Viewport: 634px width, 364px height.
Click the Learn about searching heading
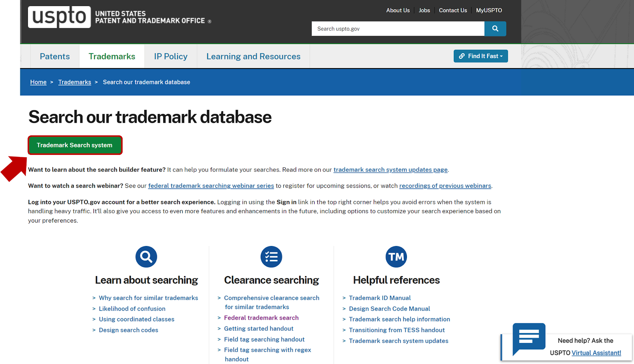click(x=146, y=280)
